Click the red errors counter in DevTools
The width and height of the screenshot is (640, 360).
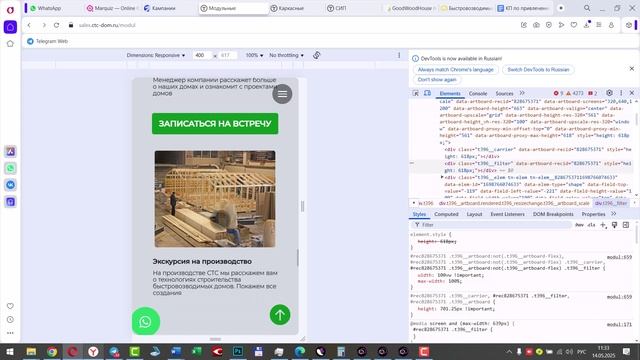pyautogui.click(x=558, y=93)
